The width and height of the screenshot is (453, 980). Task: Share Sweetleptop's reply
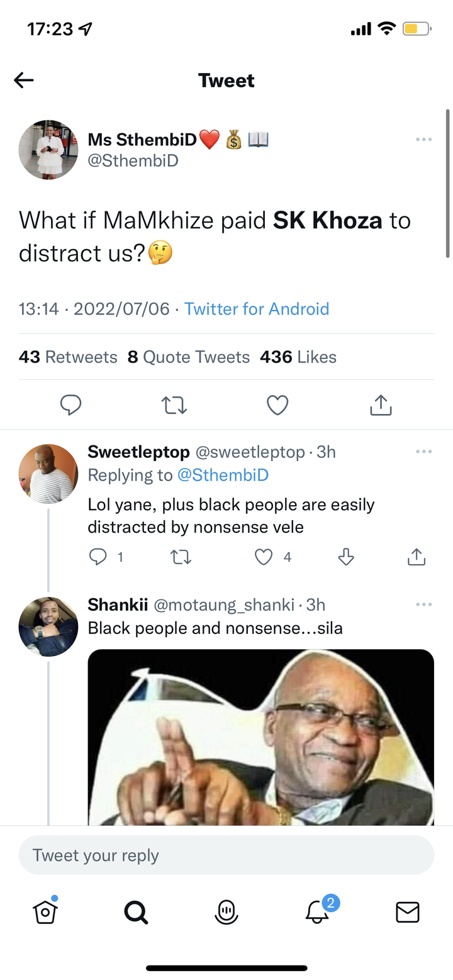pos(417,557)
